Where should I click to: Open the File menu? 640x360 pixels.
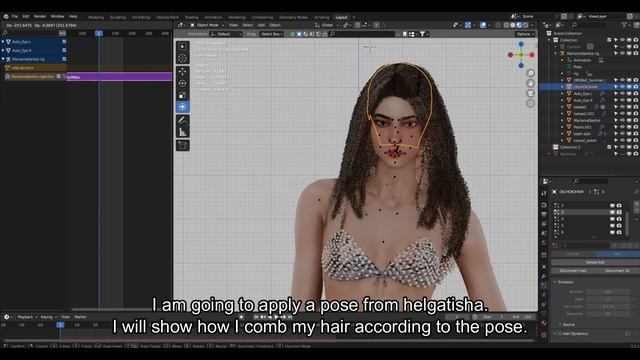(x=15, y=16)
